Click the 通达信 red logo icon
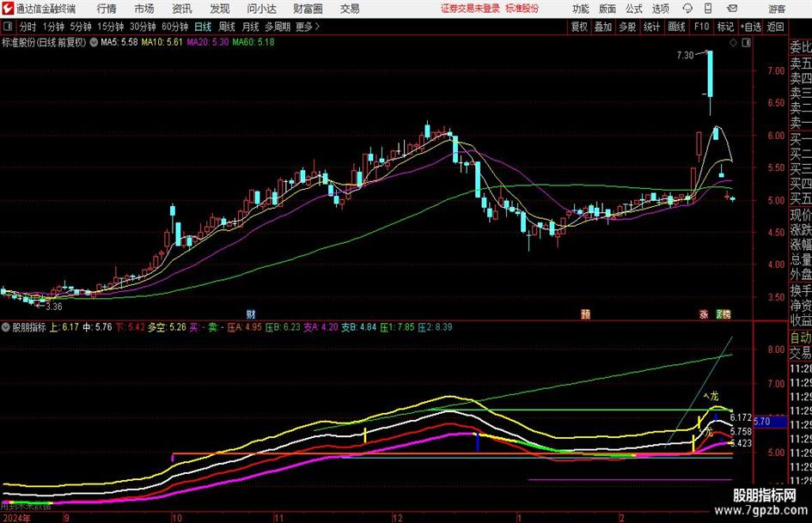 (x=9, y=9)
